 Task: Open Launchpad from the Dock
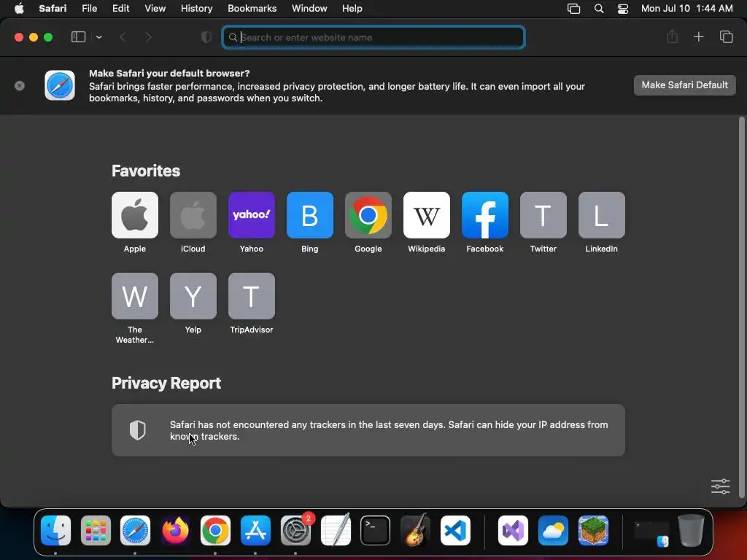coord(96,530)
